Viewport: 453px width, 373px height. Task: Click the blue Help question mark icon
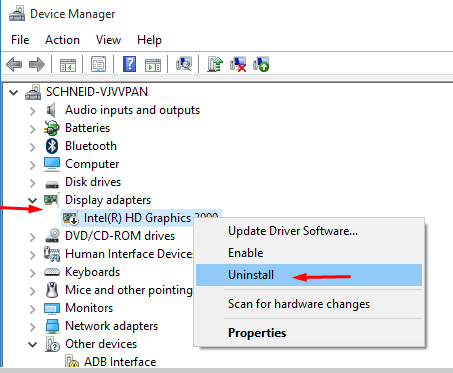pos(129,64)
